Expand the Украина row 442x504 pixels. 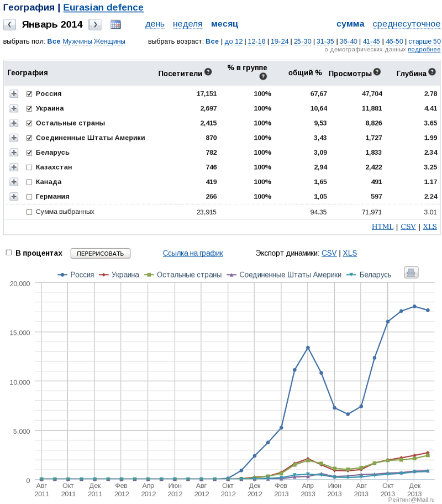(x=13, y=108)
